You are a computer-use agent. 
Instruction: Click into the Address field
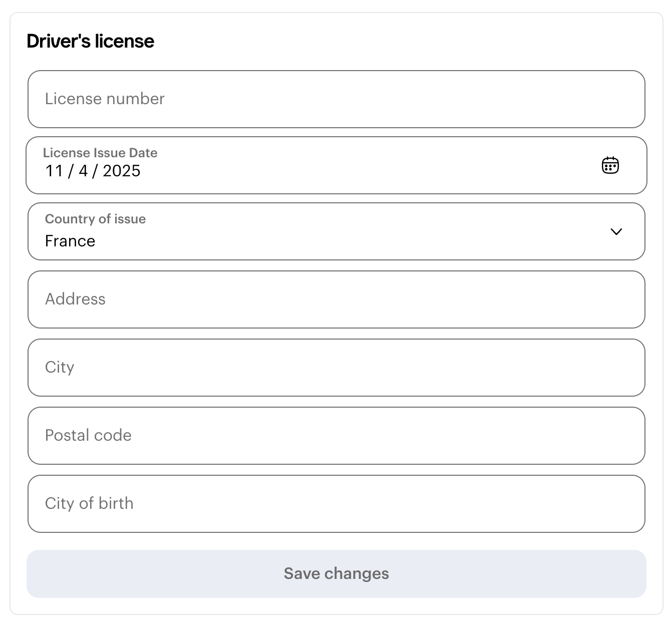click(x=336, y=299)
